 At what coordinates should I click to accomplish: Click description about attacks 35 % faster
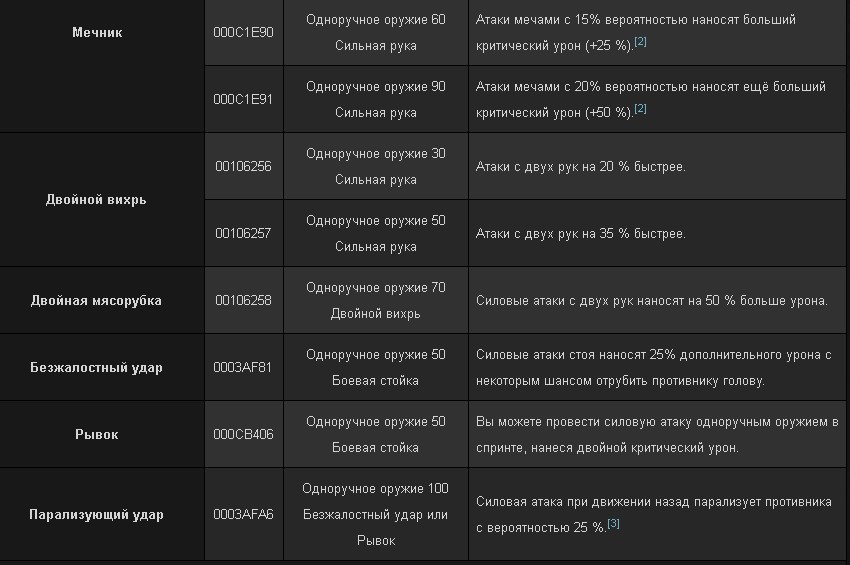click(581, 234)
